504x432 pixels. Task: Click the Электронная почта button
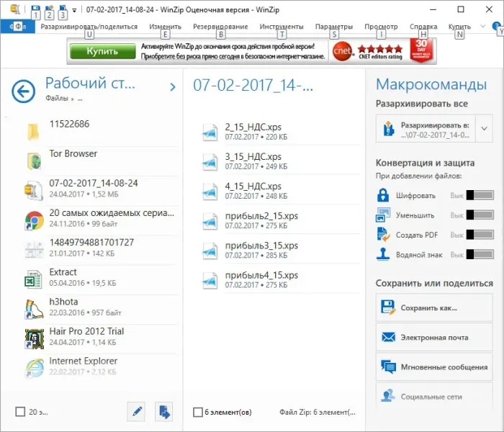pyautogui.click(x=434, y=337)
